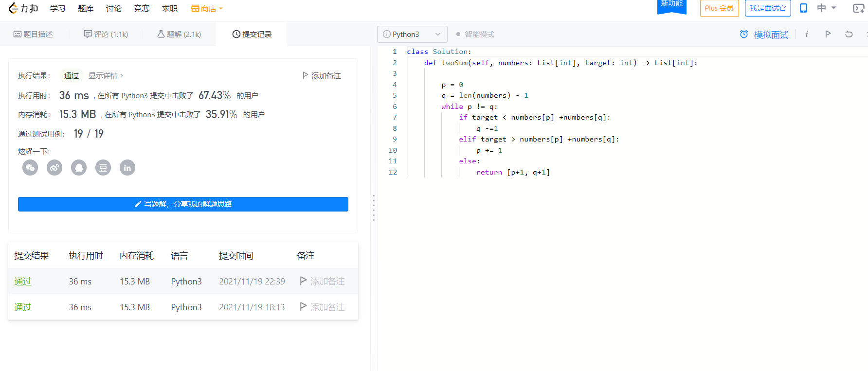Click code line 12 return statement
This screenshot has width=868, height=371.
(x=513, y=172)
